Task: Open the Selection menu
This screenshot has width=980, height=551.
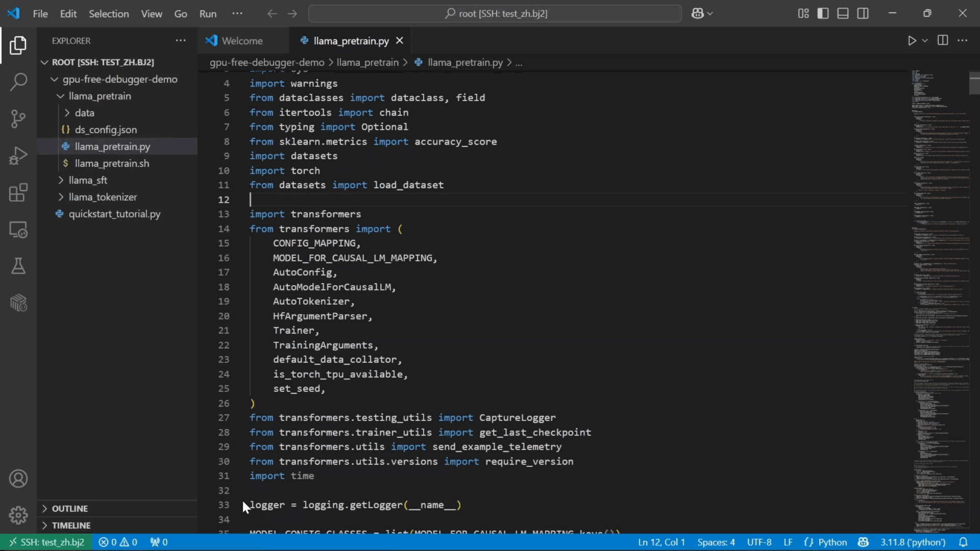Action: 109,14
